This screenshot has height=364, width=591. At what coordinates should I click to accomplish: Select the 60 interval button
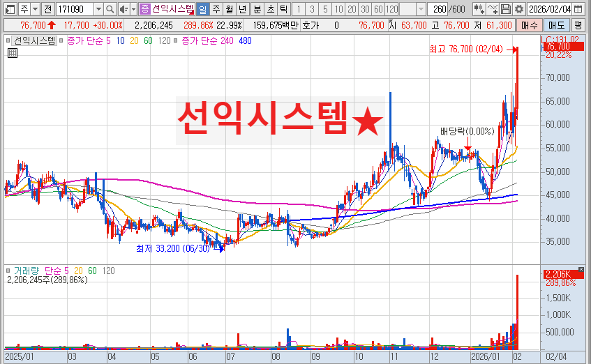(378, 9)
